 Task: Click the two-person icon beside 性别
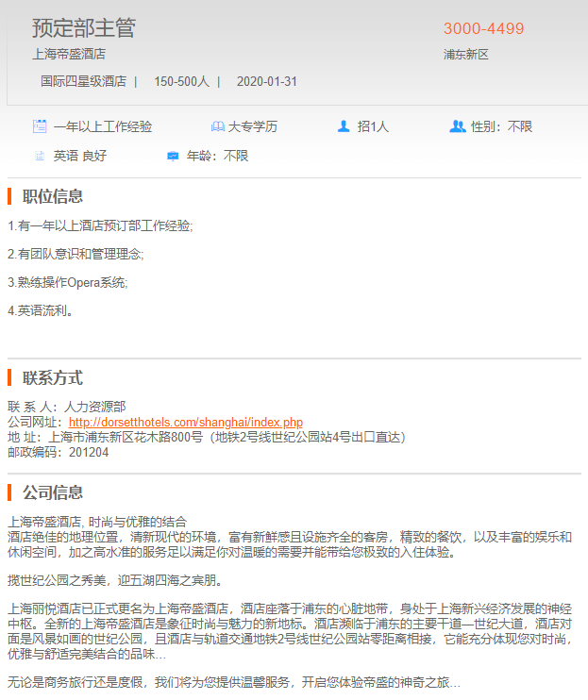click(x=458, y=126)
